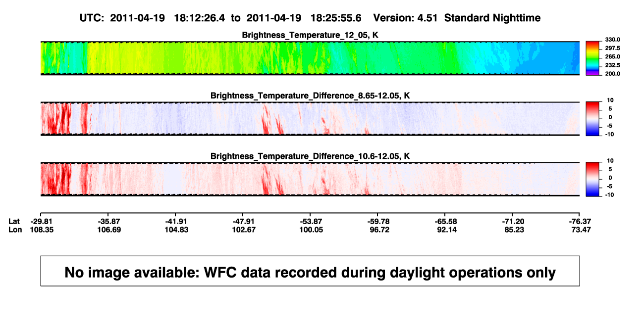This screenshot has width=644, height=330.
Task: Click the Brightness_Temperature_Difference_10.6-12.05 title
Action: click(310, 156)
